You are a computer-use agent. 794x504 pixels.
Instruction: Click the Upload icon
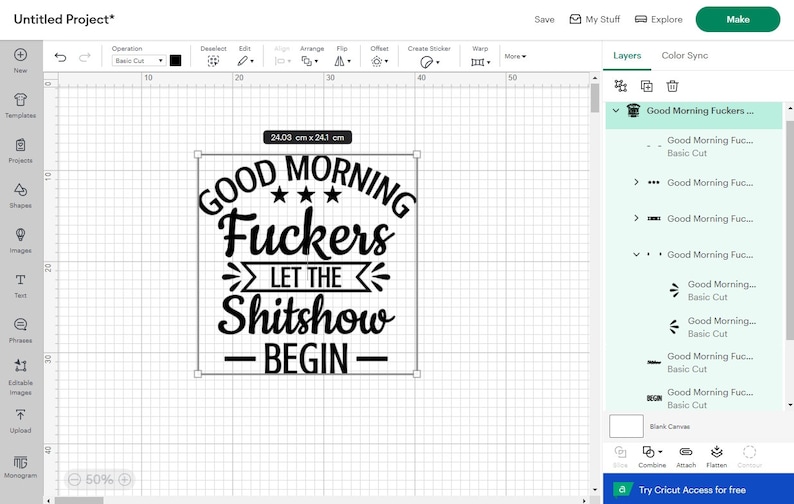[20, 415]
